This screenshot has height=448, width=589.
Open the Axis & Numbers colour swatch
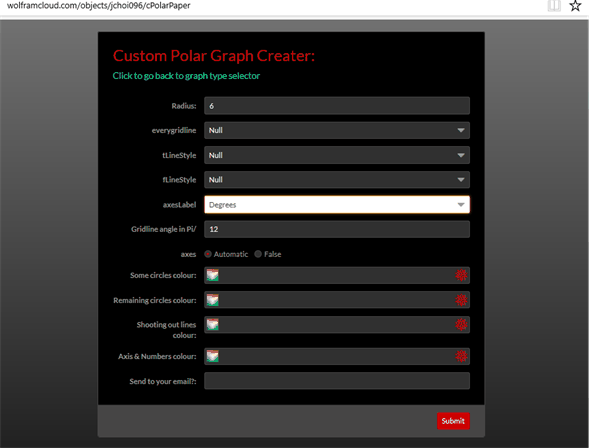(x=213, y=356)
